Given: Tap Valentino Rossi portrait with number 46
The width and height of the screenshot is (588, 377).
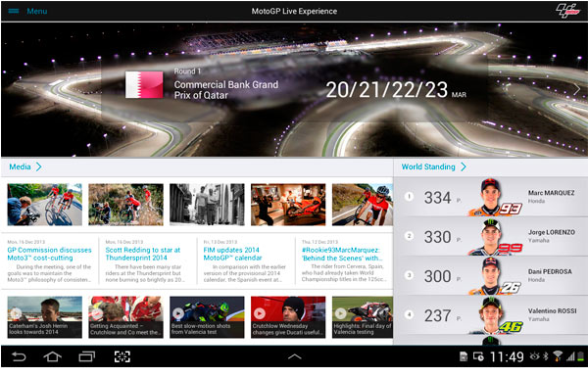Looking at the screenshot, I should (x=495, y=315).
